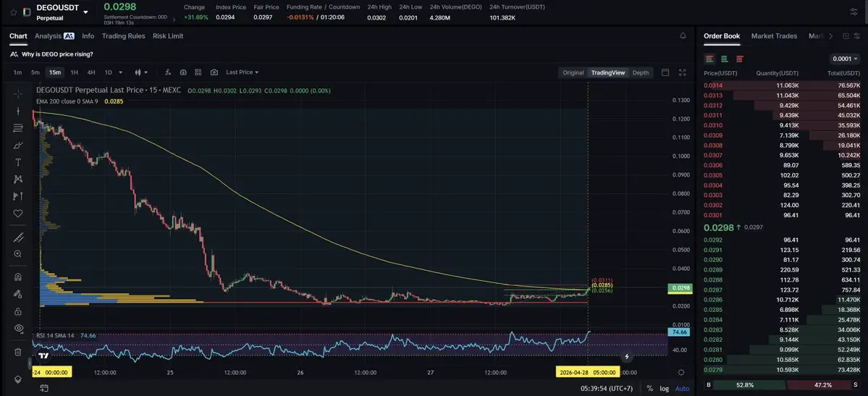
Task: Switch to the Market Trades tab
Action: [x=774, y=35]
